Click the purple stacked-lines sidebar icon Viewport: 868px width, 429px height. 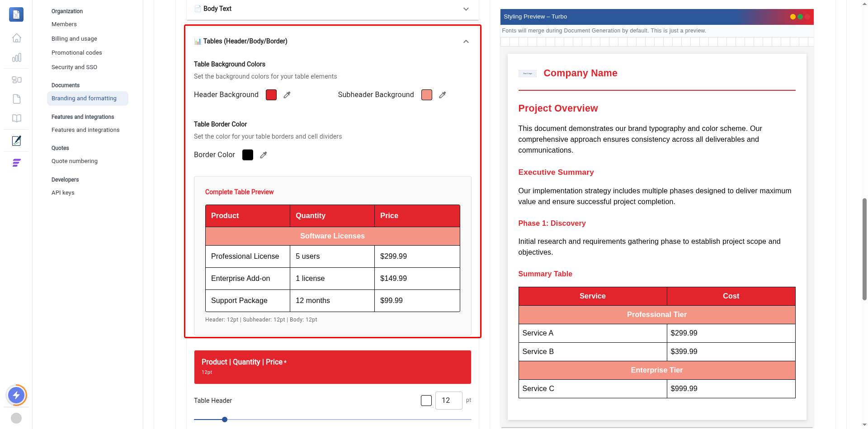[x=17, y=163]
